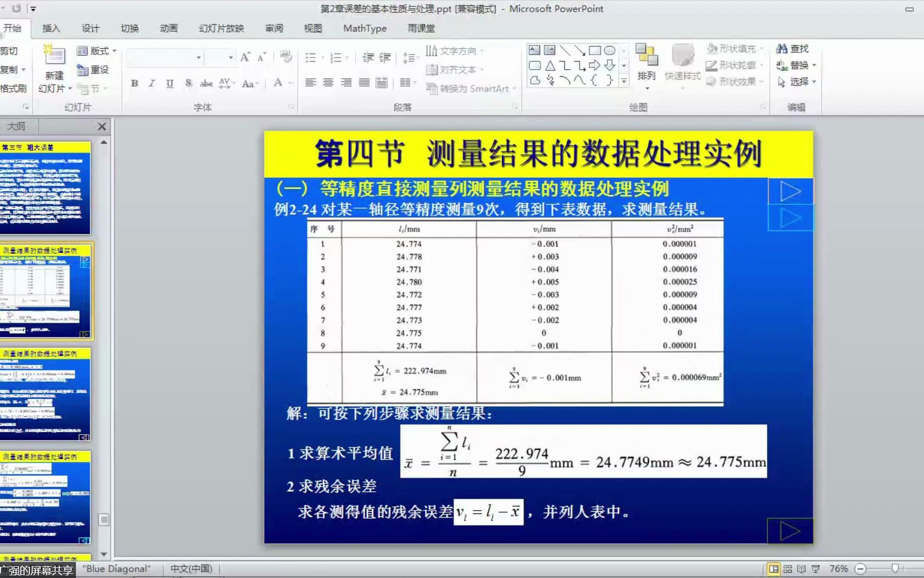The image size is (924, 578).
Task: Click the zoom slider handle
Action: [895, 569]
